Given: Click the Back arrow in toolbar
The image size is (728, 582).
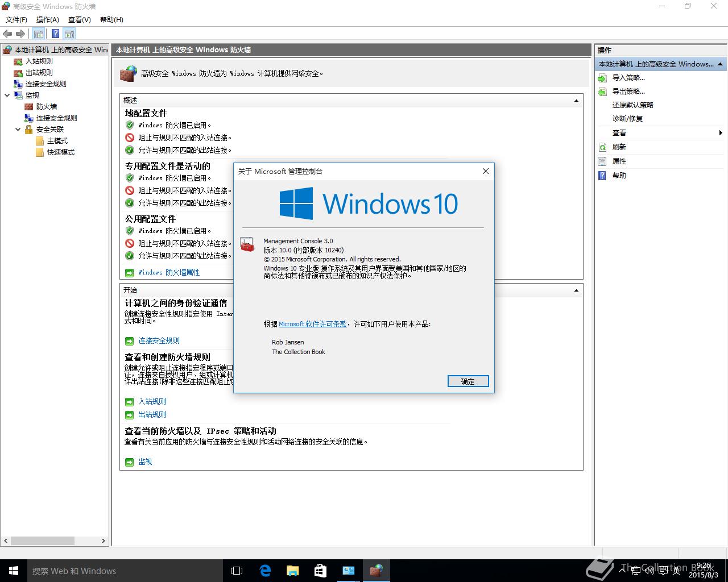Looking at the screenshot, I should 7,34.
